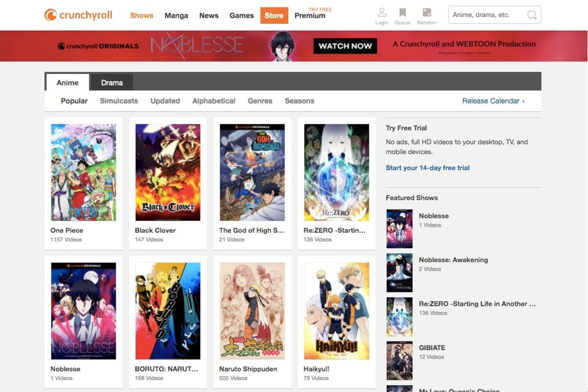The width and height of the screenshot is (588, 392).
Task: Open GIBIATE in Featured Shows
Action: pos(432,348)
